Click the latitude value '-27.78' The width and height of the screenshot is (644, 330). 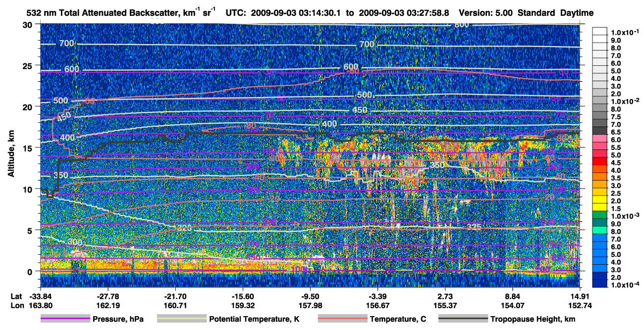coord(108,295)
